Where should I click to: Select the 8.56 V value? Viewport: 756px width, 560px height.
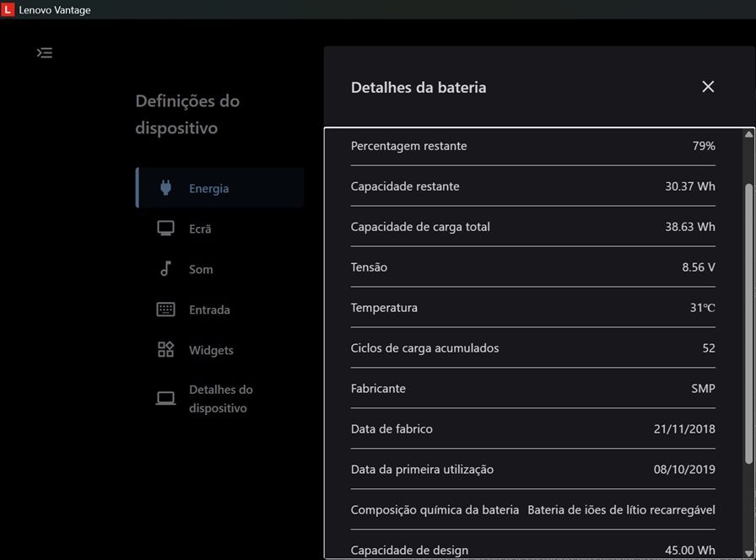pos(698,267)
